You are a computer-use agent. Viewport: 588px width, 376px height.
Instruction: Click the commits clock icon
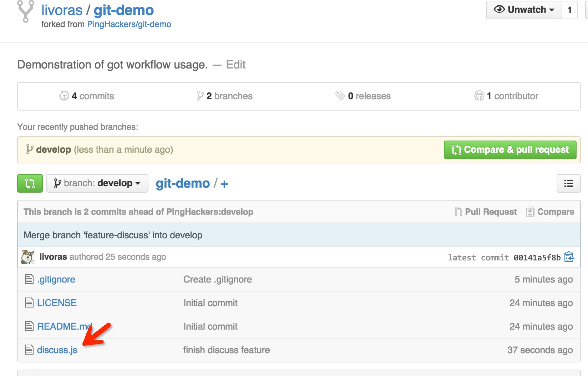pos(64,96)
